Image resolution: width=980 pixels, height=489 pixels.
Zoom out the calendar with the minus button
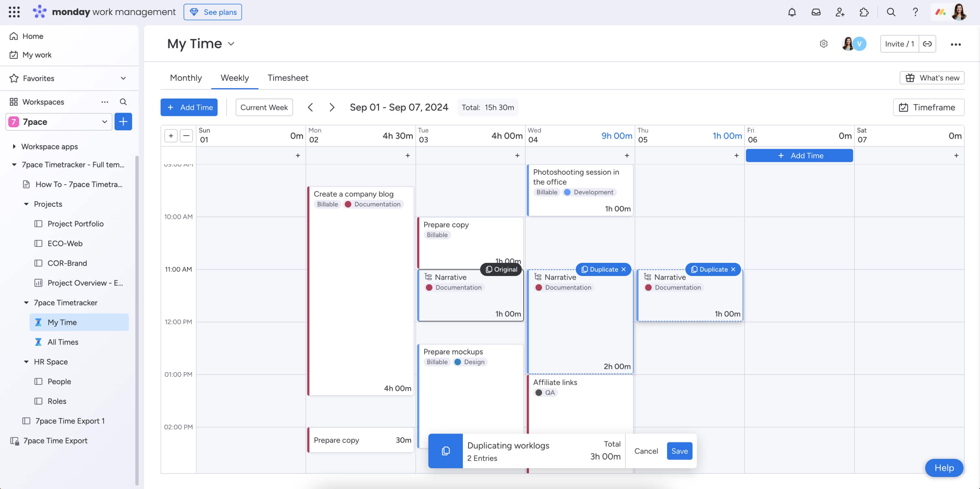click(x=186, y=136)
